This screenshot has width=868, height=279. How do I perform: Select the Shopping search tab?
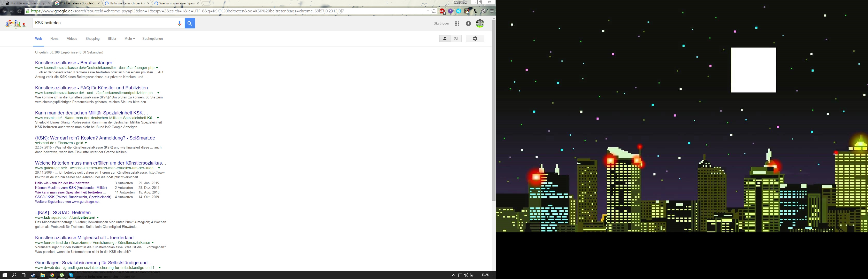point(92,39)
